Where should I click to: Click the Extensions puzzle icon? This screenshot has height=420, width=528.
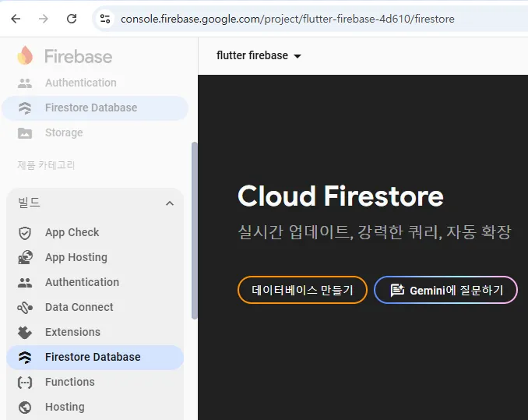[x=25, y=333]
